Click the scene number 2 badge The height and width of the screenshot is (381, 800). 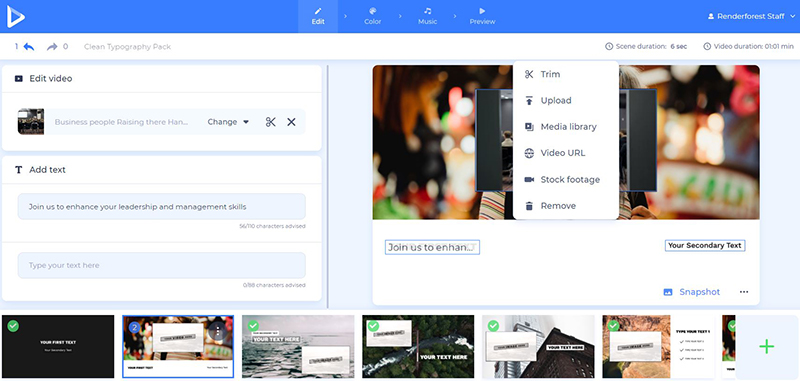[134, 328]
